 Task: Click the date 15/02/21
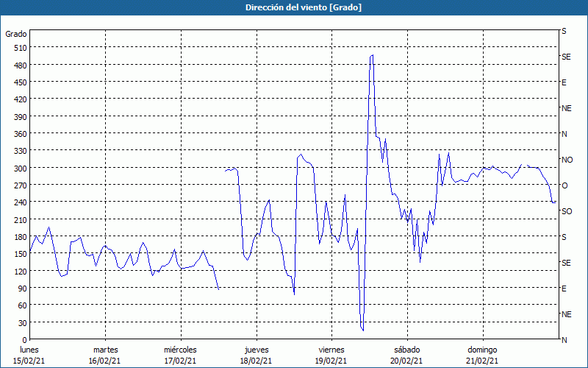point(29,361)
